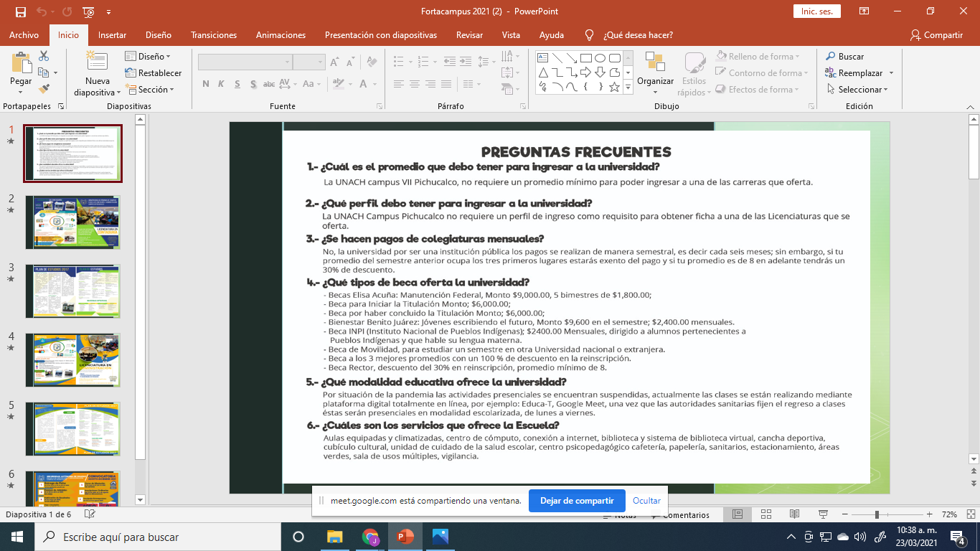Select the down block arrow shape

[x=600, y=72]
